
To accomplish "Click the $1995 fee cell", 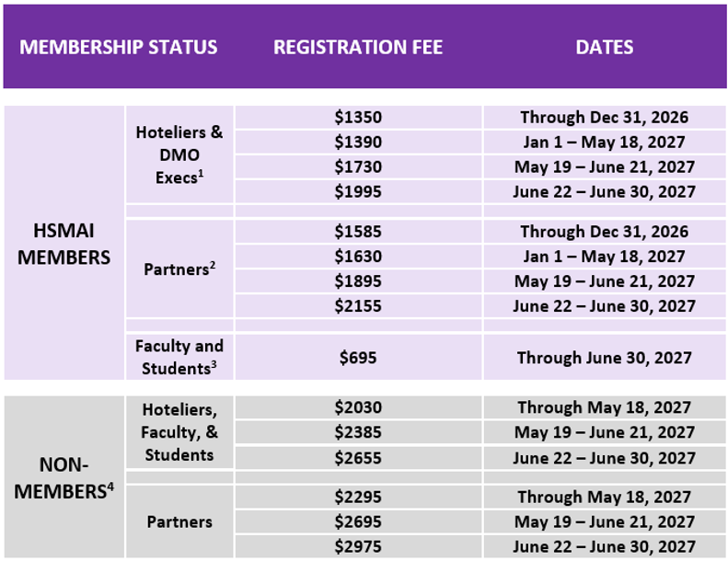I will 358,191.
